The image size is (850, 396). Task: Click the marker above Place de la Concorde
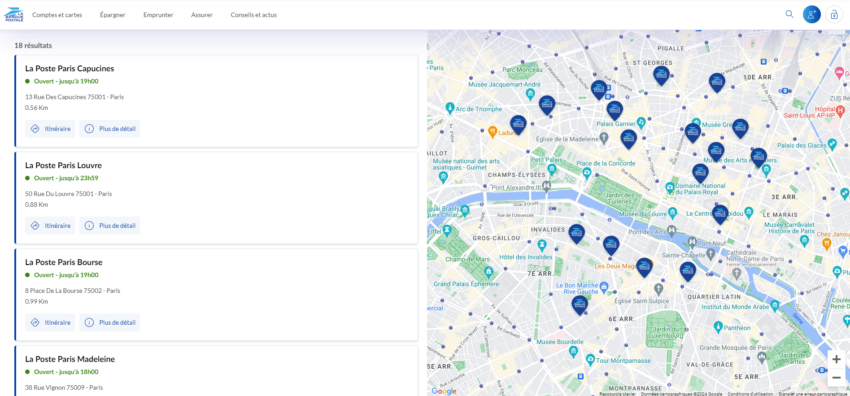[628, 139]
